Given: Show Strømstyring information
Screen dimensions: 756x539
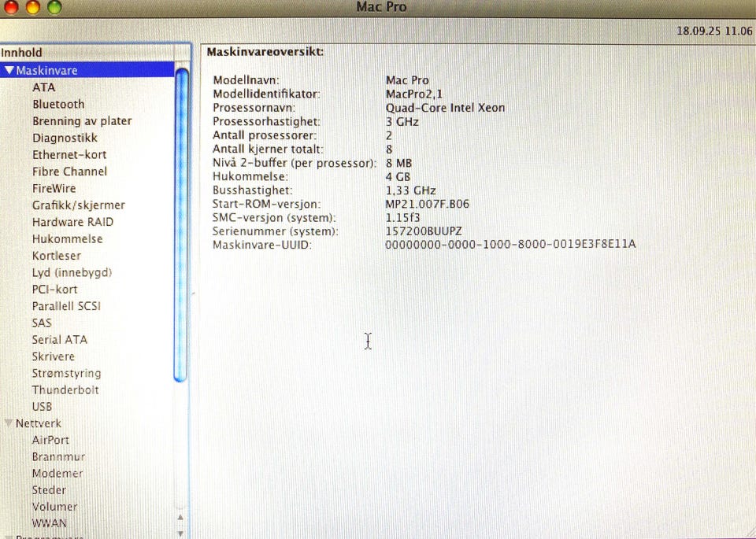Looking at the screenshot, I should 66,373.
